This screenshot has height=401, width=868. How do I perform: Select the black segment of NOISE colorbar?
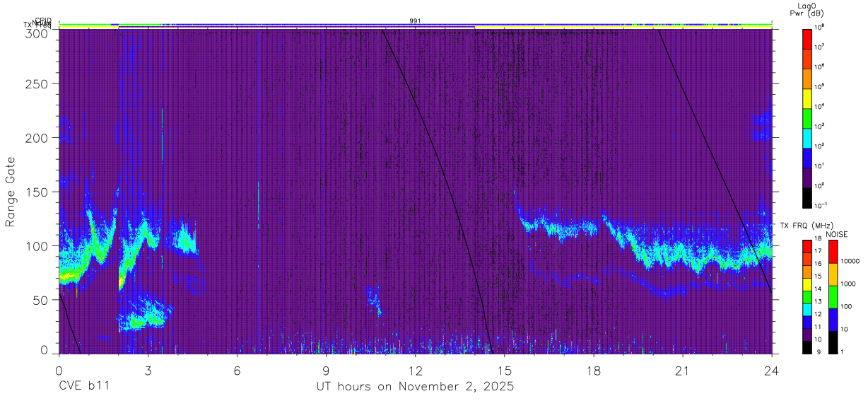(833, 342)
